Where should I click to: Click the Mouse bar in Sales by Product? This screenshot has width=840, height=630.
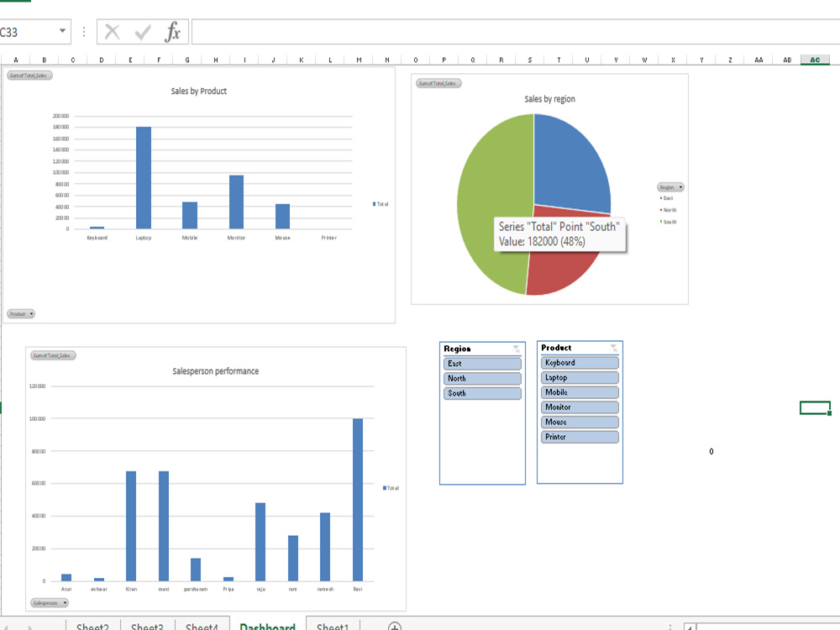pyautogui.click(x=283, y=217)
